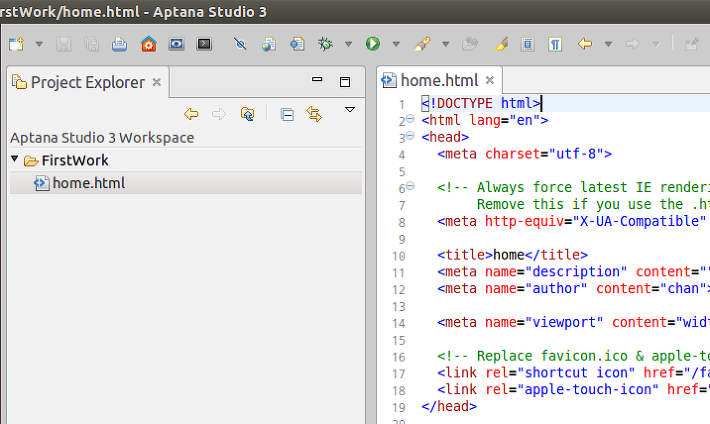Collapse the comment fold on line 6
The width and height of the screenshot is (710, 424).
410,186
